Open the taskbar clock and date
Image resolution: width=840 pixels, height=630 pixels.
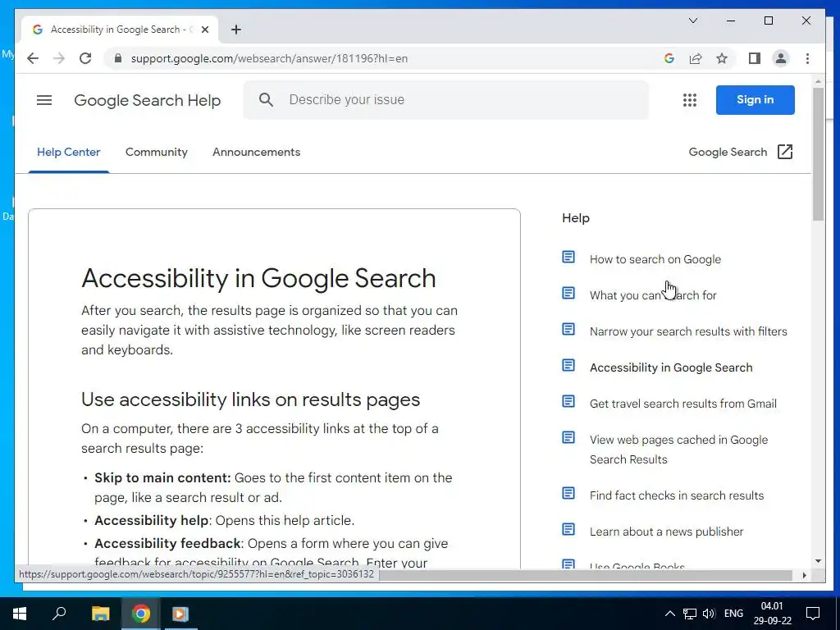pos(772,614)
